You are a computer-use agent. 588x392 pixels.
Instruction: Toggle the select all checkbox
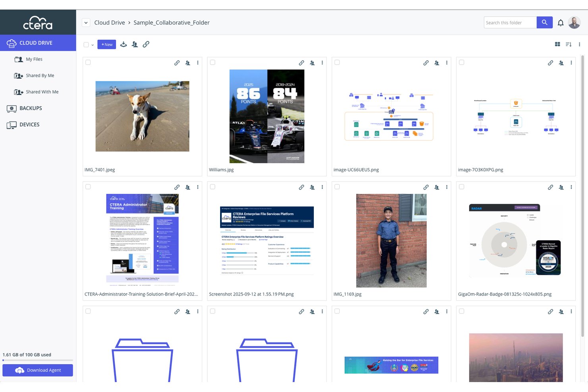pos(86,44)
